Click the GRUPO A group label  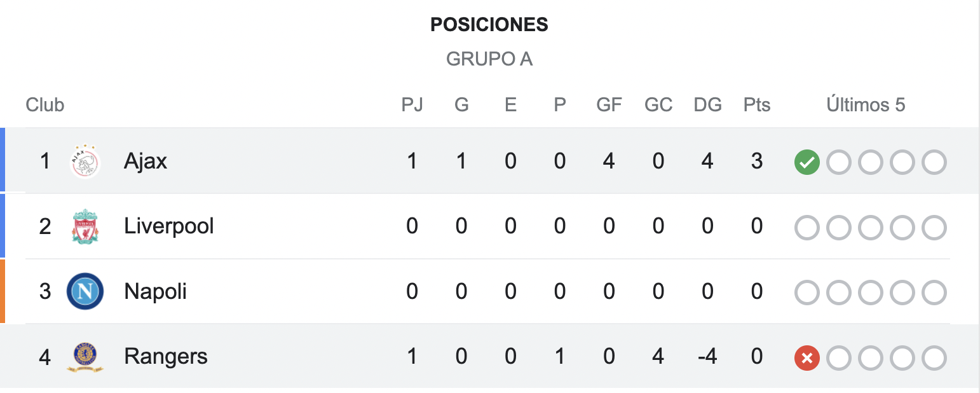tap(489, 59)
